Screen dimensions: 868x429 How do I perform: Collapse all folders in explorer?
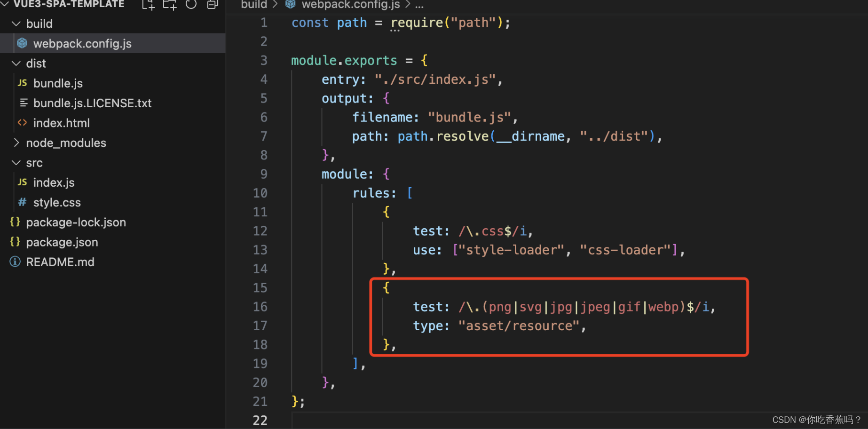click(213, 5)
